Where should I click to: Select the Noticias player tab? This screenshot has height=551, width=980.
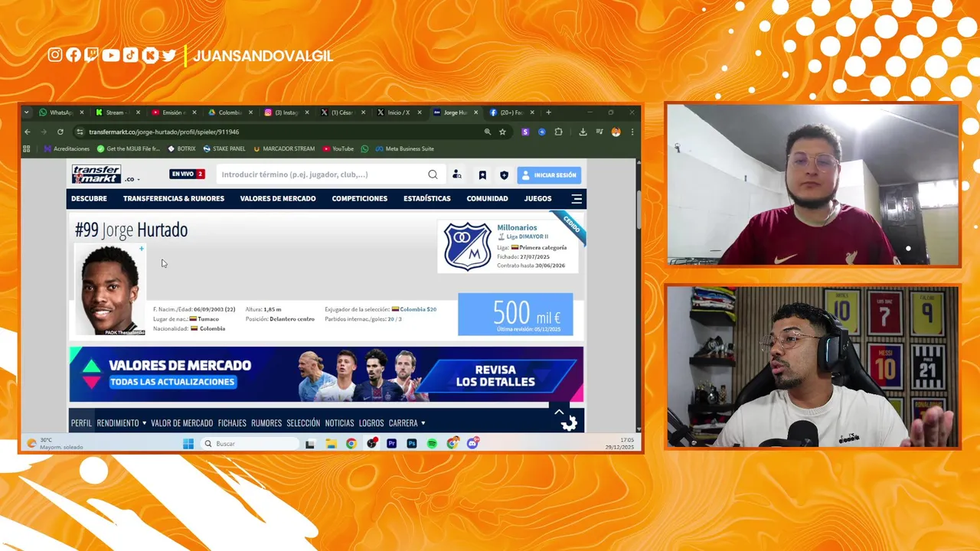[339, 423]
